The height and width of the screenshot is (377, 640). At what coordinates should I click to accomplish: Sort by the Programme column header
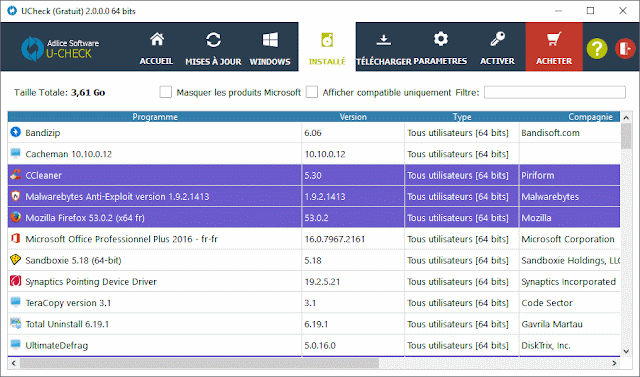point(155,117)
